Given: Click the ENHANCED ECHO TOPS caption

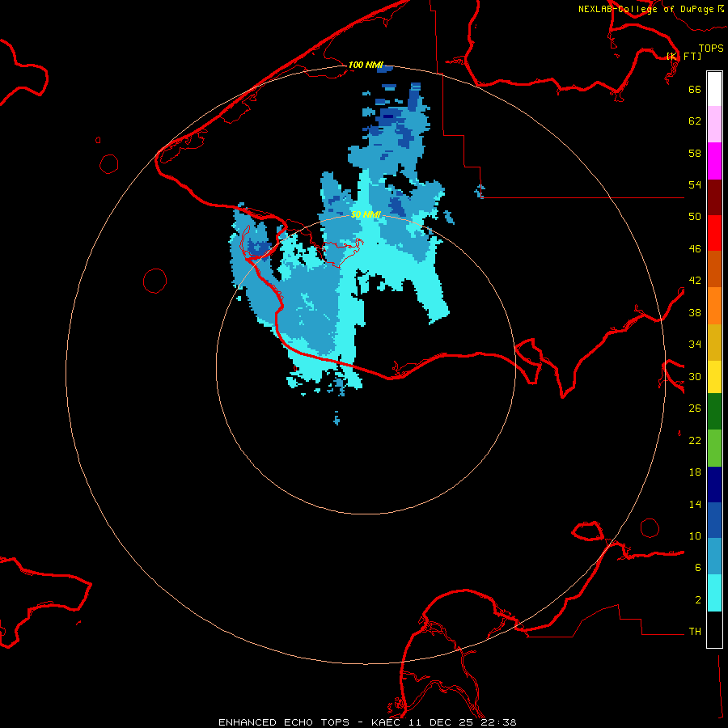Looking at the screenshot, I should [284, 722].
